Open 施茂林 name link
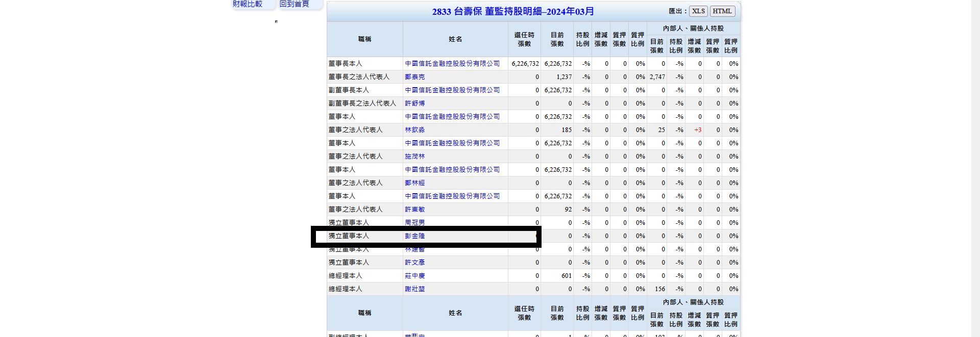The image size is (980, 337). (414, 157)
